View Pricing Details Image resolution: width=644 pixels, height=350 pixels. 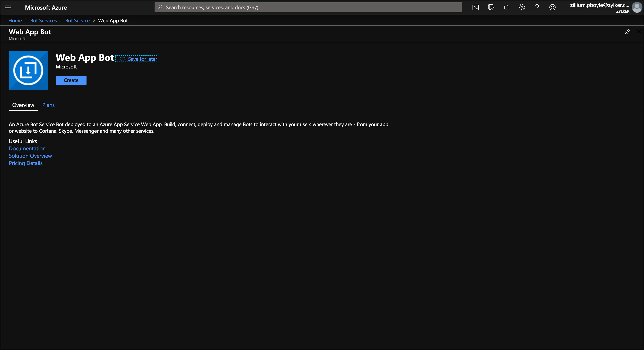26,163
